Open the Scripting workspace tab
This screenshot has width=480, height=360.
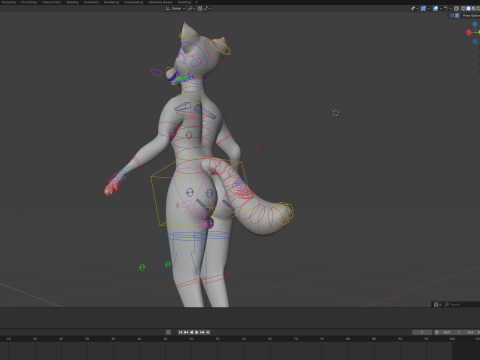184,2
